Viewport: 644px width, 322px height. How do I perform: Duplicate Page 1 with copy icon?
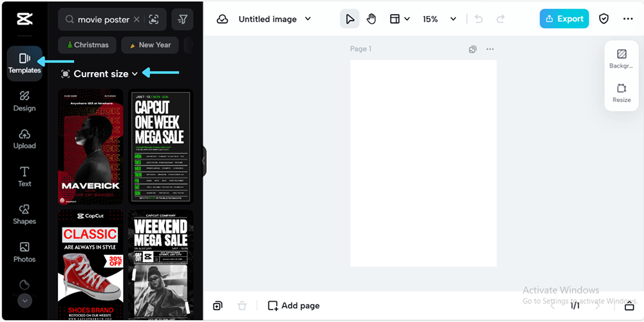473,50
